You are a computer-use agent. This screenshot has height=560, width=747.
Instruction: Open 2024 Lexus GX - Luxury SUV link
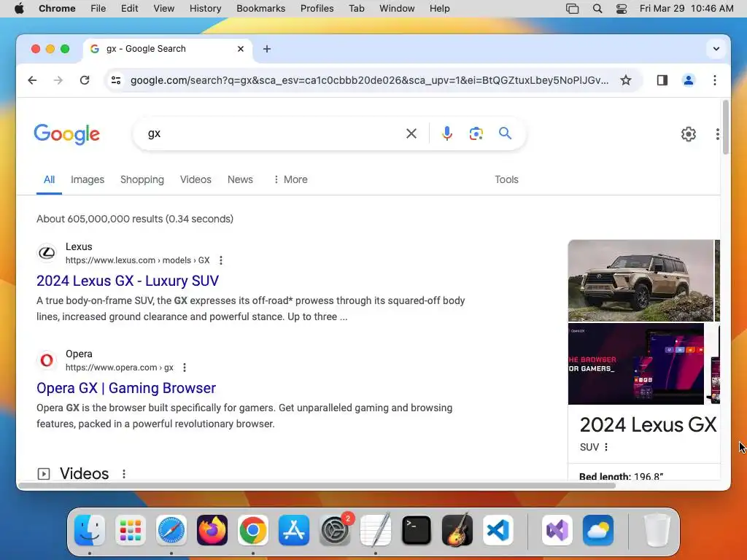click(128, 281)
